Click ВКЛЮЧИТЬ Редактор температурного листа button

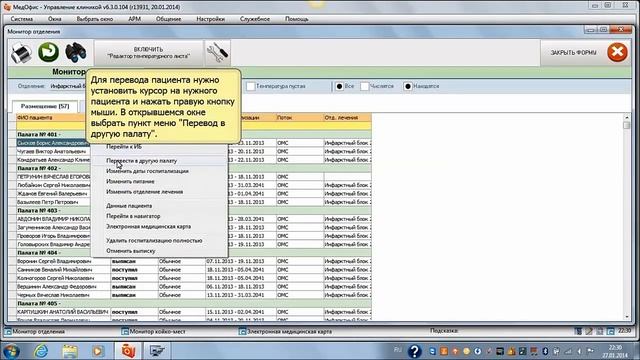click(149, 53)
